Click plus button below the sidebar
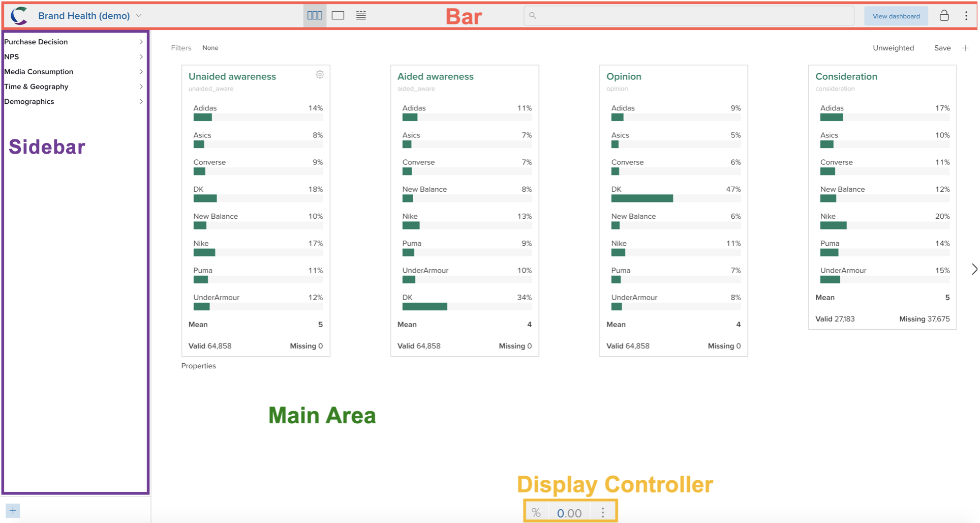Viewport: 980px width, 523px height. coord(13,510)
